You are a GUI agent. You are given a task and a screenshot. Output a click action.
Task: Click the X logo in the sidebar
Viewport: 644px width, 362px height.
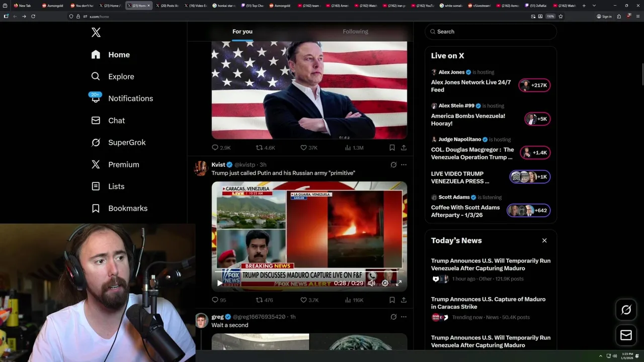point(96,33)
